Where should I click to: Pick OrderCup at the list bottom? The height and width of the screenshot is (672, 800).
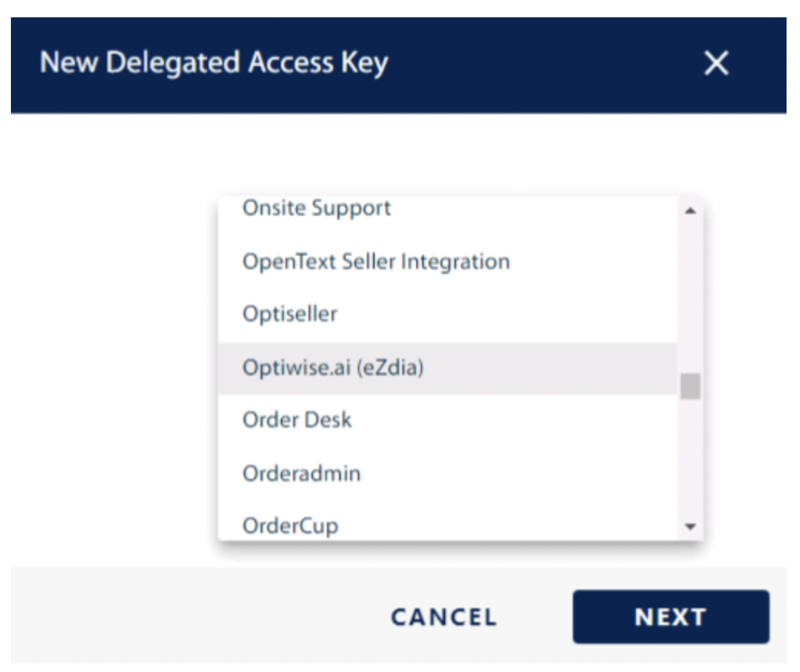[290, 526]
